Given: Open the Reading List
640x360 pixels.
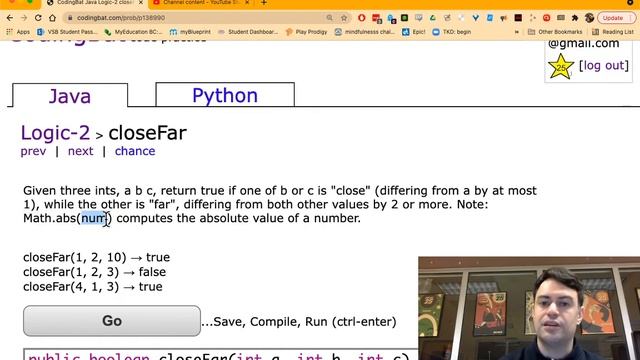Looking at the screenshot, I should click(x=613, y=32).
